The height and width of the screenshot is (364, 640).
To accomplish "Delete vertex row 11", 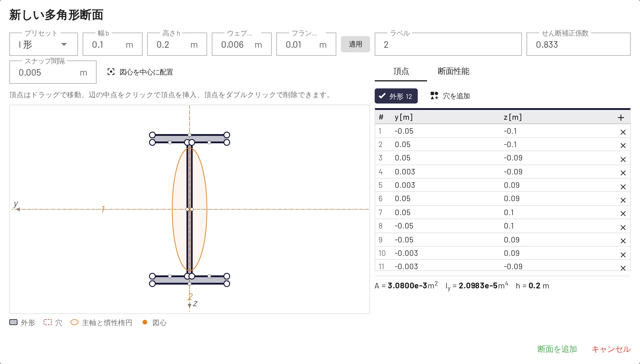I will (623, 268).
